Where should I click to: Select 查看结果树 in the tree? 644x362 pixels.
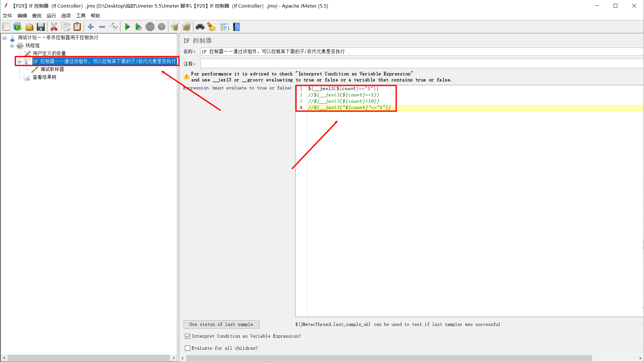[x=44, y=77]
